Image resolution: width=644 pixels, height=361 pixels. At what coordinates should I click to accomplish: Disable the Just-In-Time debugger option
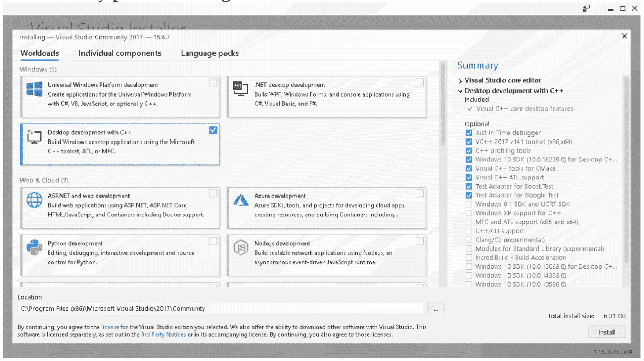click(x=469, y=133)
